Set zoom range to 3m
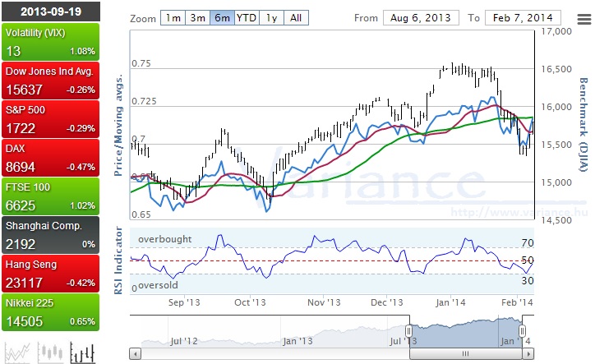Image resolution: width=595 pixels, height=364 pixels. (x=198, y=18)
